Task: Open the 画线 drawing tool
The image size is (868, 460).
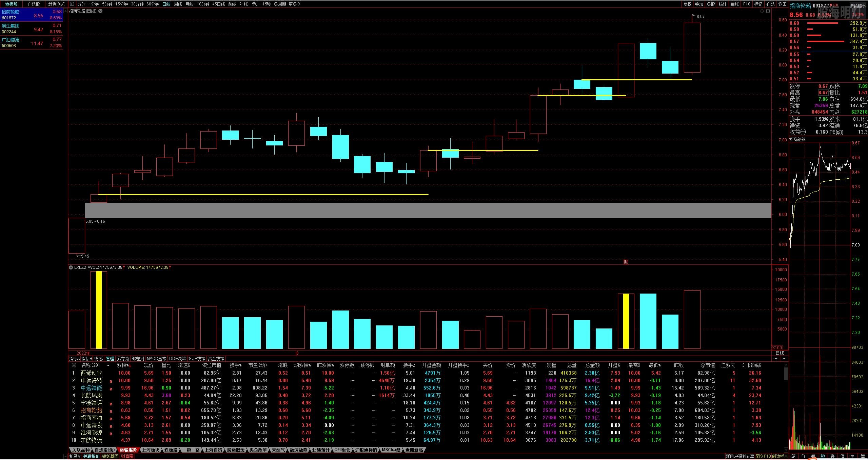Action: [x=734, y=4]
